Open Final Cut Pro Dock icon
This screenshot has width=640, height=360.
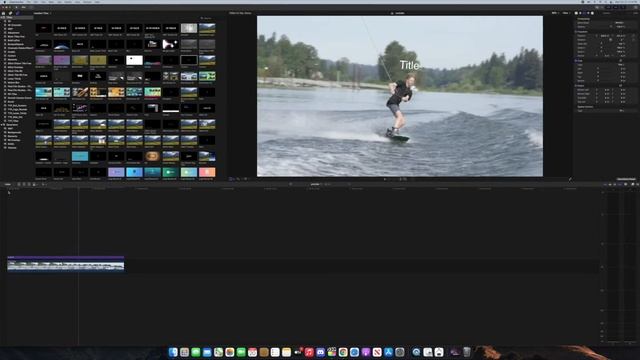(x=332, y=352)
